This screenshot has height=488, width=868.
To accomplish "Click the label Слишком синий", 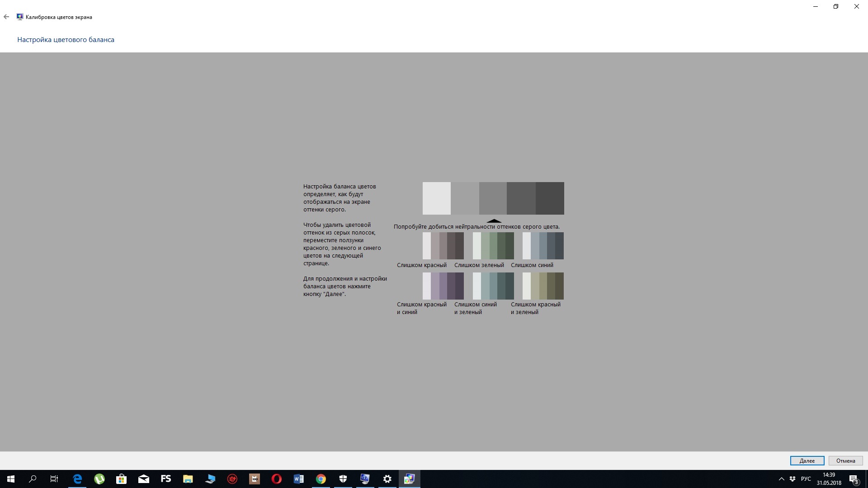I will (x=532, y=265).
